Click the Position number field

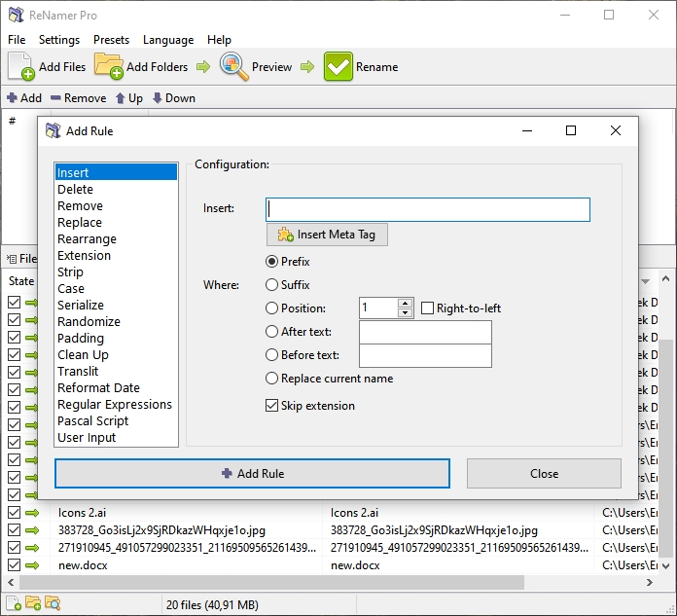378,308
